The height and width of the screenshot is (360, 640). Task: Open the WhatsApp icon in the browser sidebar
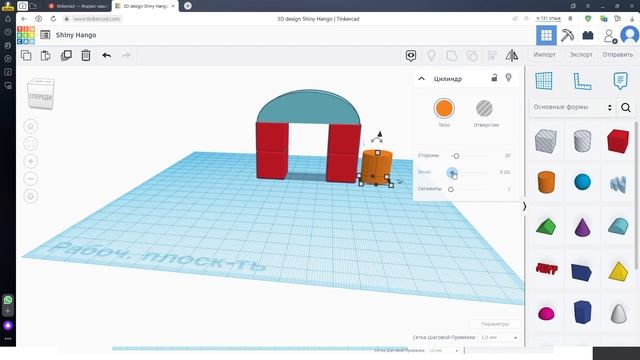pos(8,300)
